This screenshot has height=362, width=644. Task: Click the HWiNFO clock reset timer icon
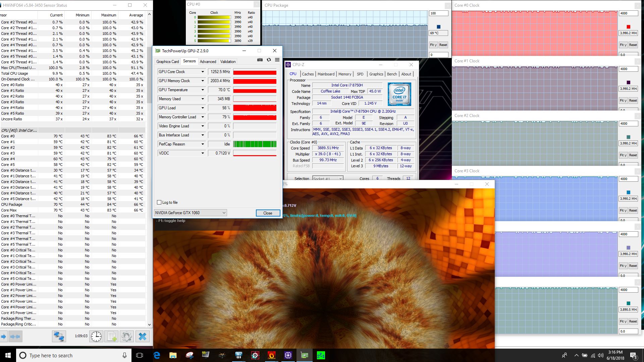coord(96,336)
